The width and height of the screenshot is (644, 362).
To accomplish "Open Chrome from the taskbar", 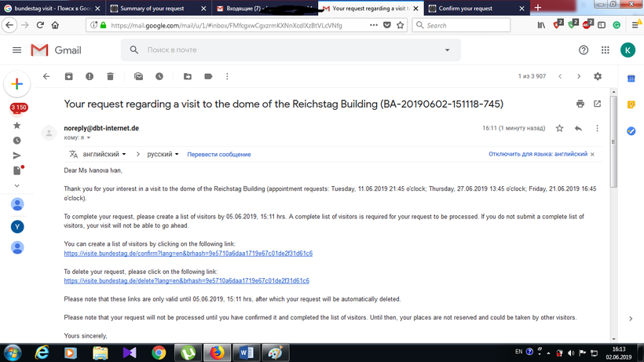I will coord(159,353).
